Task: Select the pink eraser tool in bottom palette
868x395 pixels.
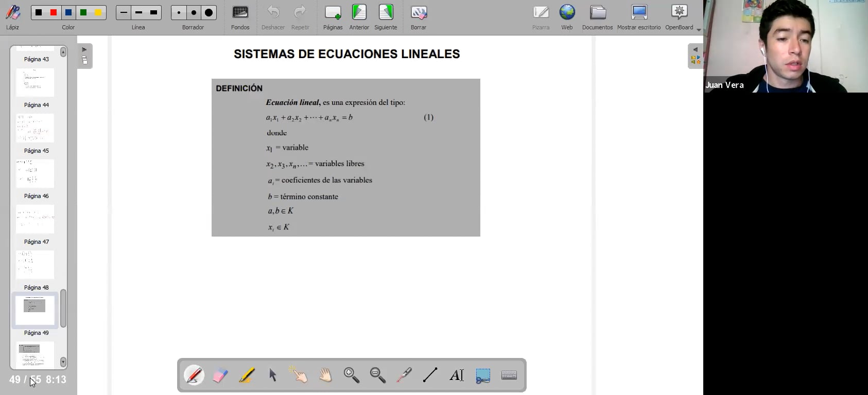Action: click(x=220, y=375)
